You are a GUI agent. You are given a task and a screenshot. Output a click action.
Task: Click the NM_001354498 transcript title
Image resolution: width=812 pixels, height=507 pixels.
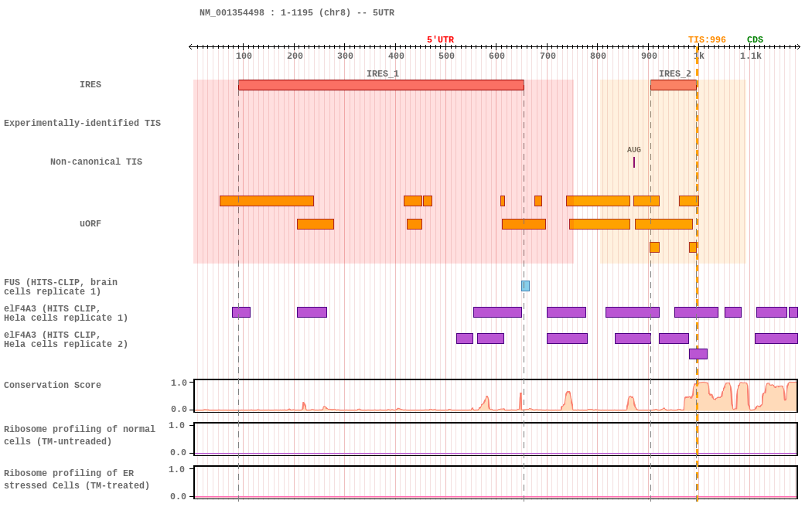297,12
